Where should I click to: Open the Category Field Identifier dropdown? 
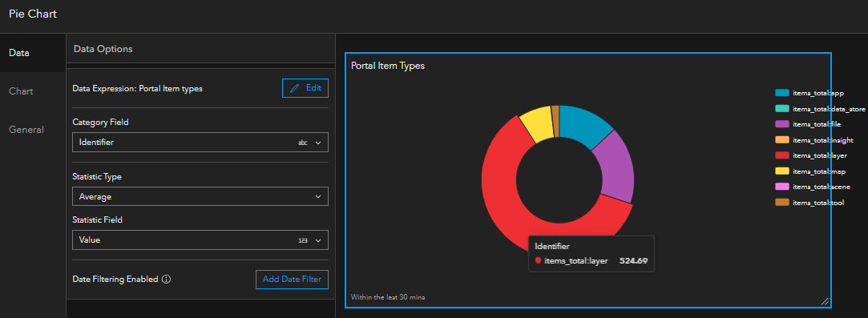coord(200,142)
